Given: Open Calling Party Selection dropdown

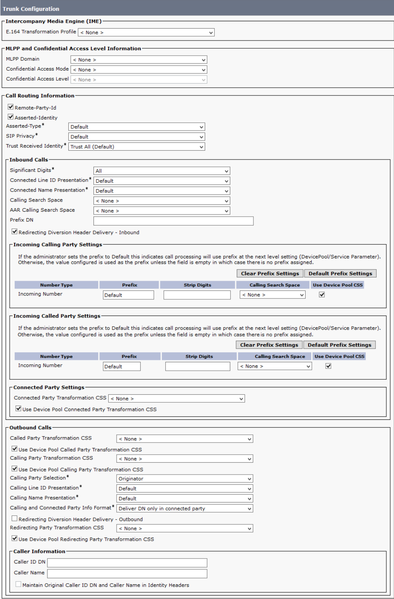Looking at the screenshot, I should 185,479.
